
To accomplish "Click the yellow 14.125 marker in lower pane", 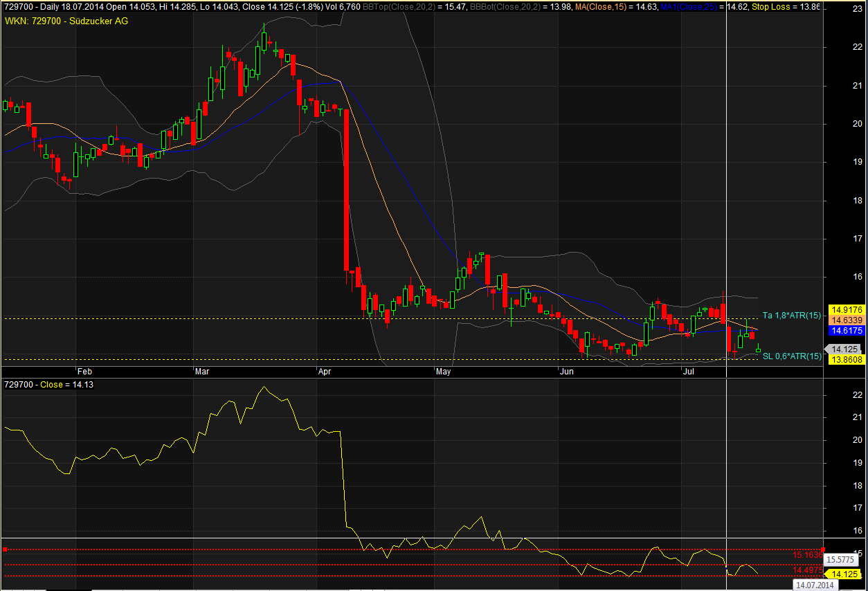I will pyautogui.click(x=845, y=574).
